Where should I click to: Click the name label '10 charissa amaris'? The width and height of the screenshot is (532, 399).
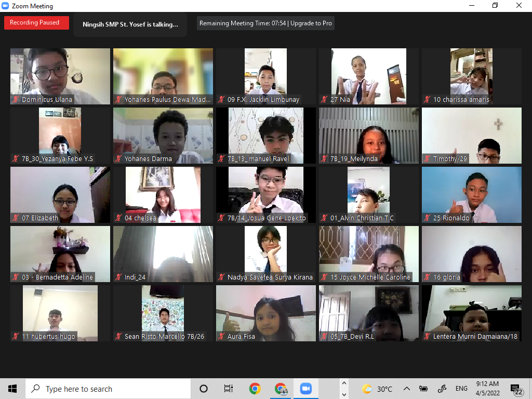pyautogui.click(x=461, y=99)
